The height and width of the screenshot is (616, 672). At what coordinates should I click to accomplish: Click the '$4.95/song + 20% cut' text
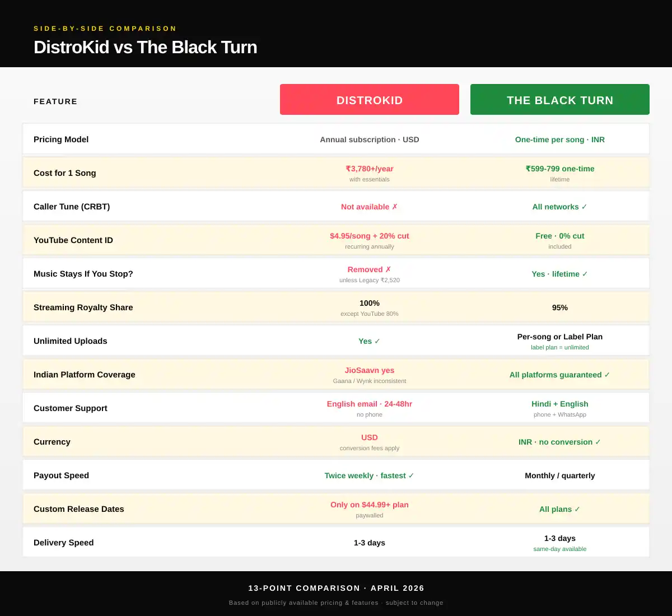pyautogui.click(x=369, y=236)
